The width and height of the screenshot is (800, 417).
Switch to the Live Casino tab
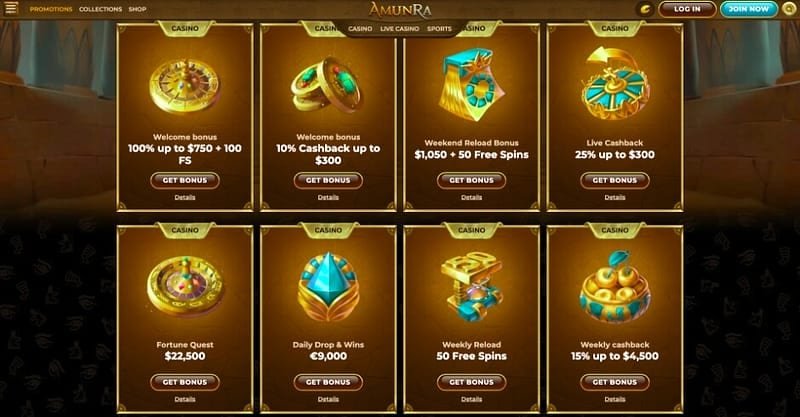click(399, 29)
